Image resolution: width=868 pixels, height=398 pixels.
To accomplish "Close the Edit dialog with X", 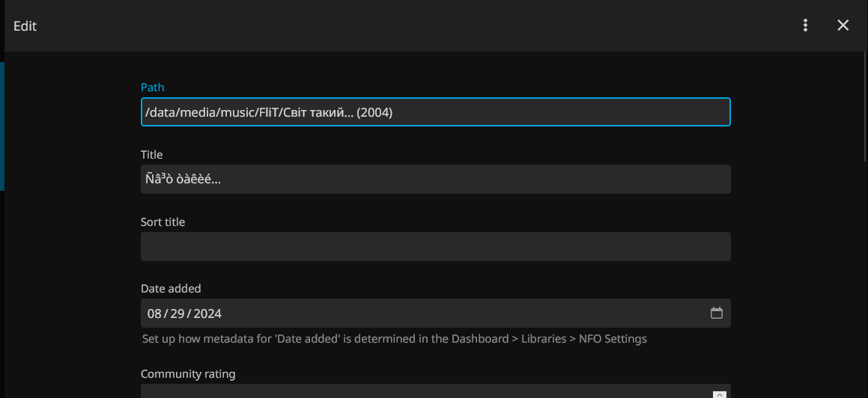I will point(843,25).
